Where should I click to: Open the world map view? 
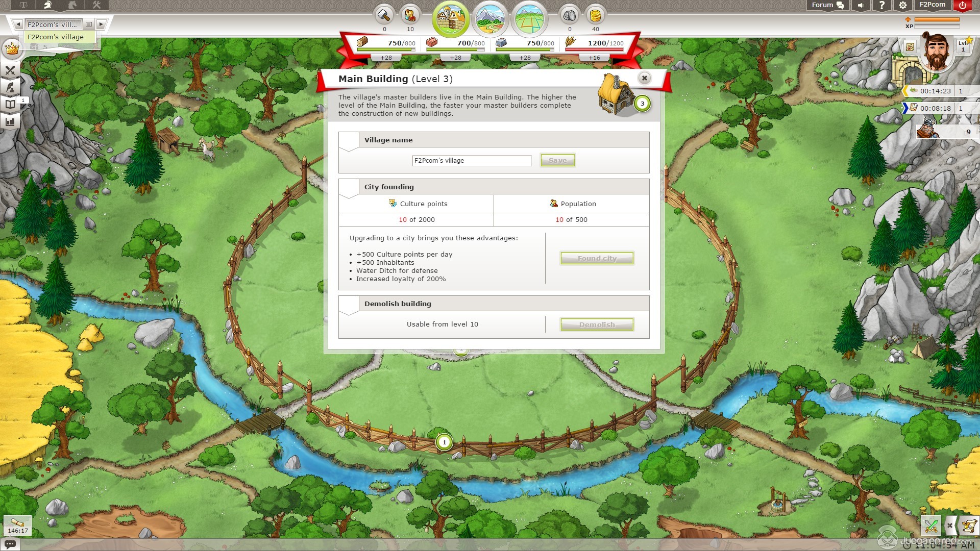pos(529,19)
